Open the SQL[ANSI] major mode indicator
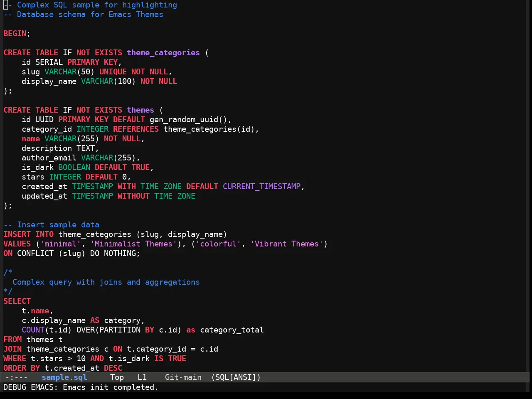 click(236, 377)
